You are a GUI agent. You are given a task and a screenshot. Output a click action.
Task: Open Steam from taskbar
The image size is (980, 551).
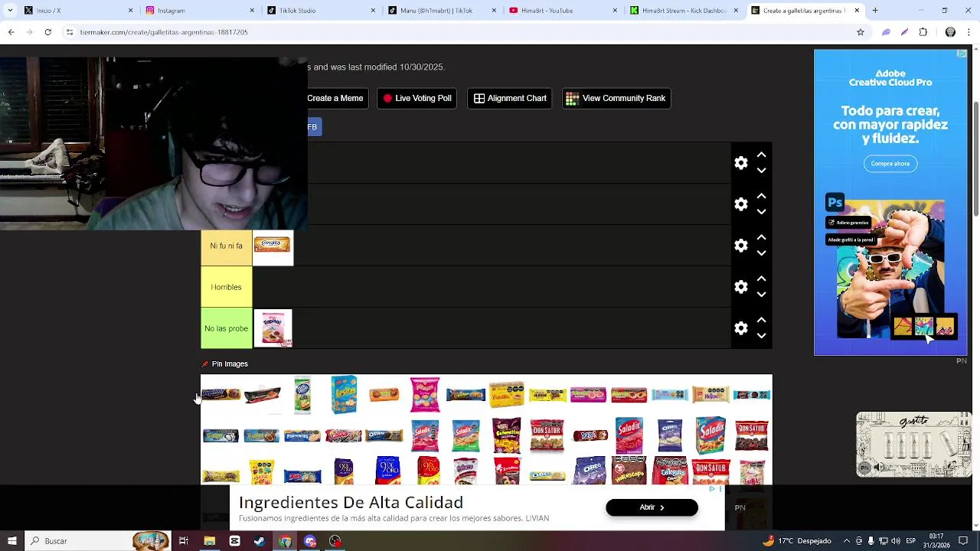(260, 541)
